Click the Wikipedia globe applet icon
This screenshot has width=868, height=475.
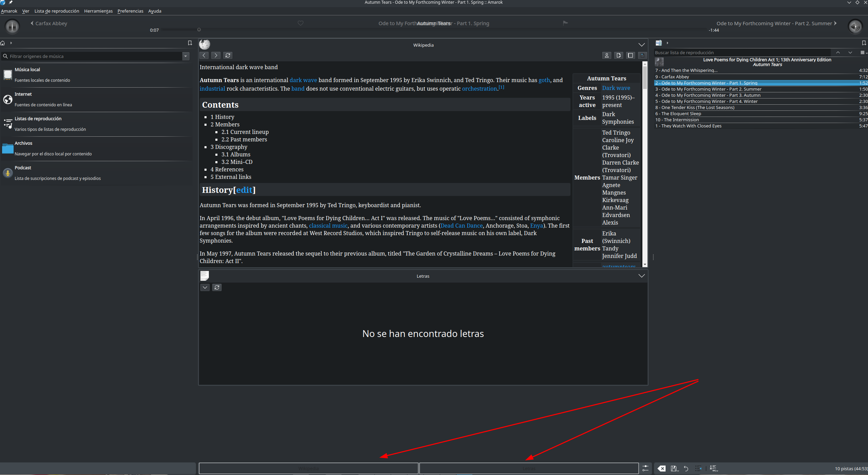click(204, 44)
